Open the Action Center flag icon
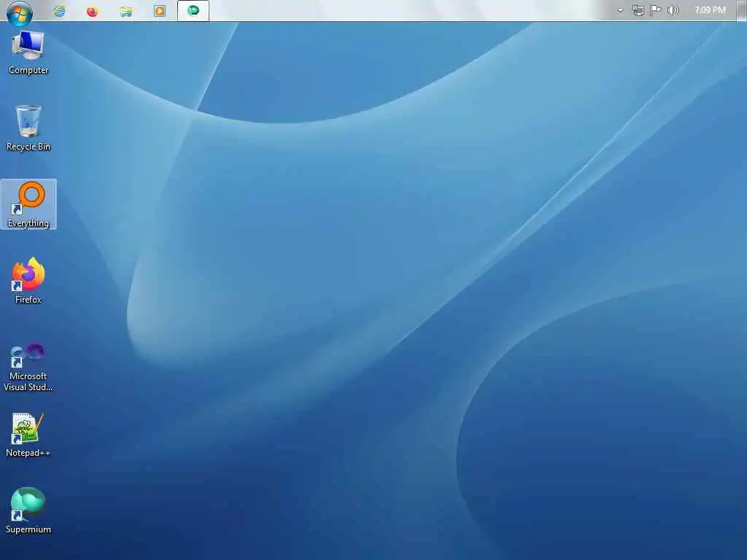The image size is (747, 560). click(x=656, y=10)
